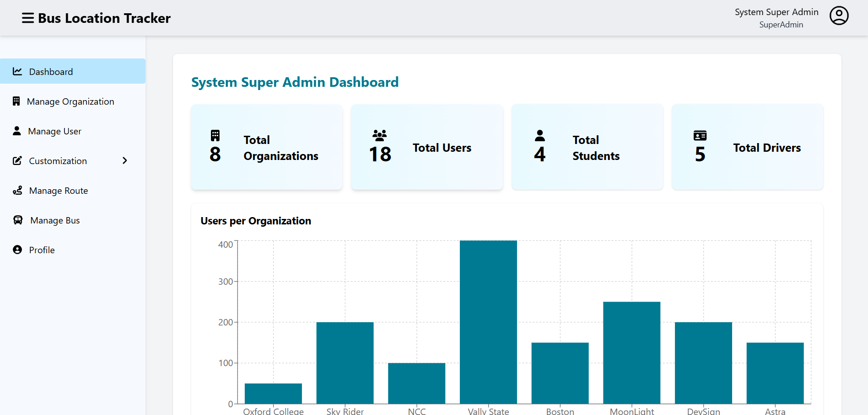Image resolution: width=868 pixels, height=415 pixels.
Task: Click the System Super Admin name text
Action: click(x=776, y=12)
